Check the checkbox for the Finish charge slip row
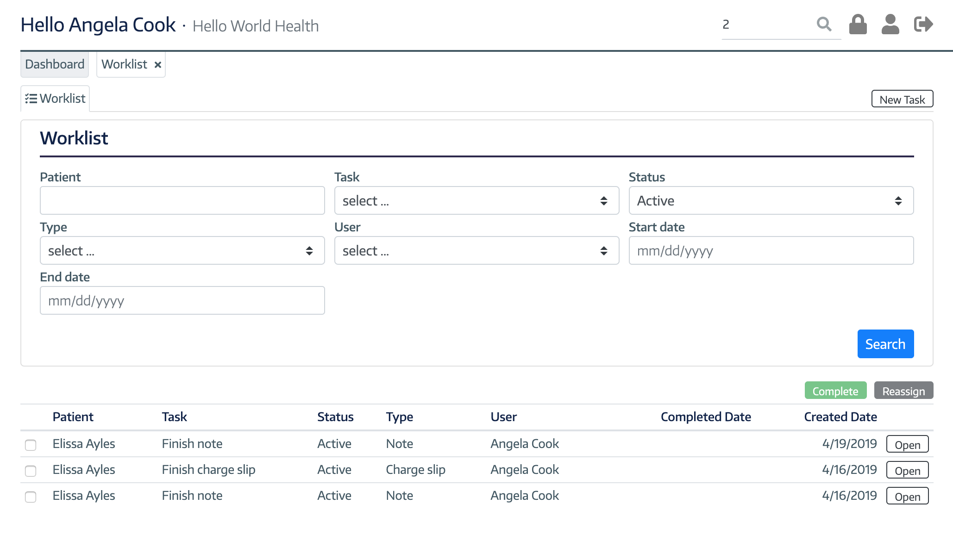The width and height of the screenshot is (953, 560). click(x=31, y=471)
